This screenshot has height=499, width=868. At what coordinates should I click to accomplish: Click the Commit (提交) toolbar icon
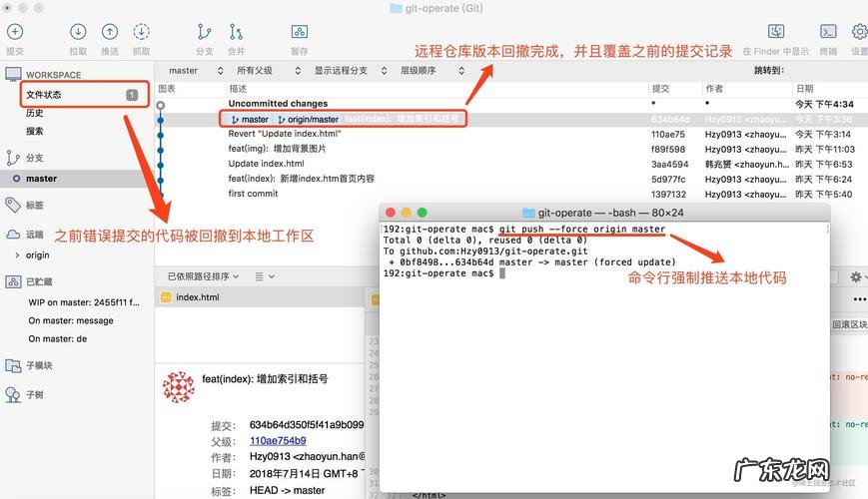[x=15, y=32]
